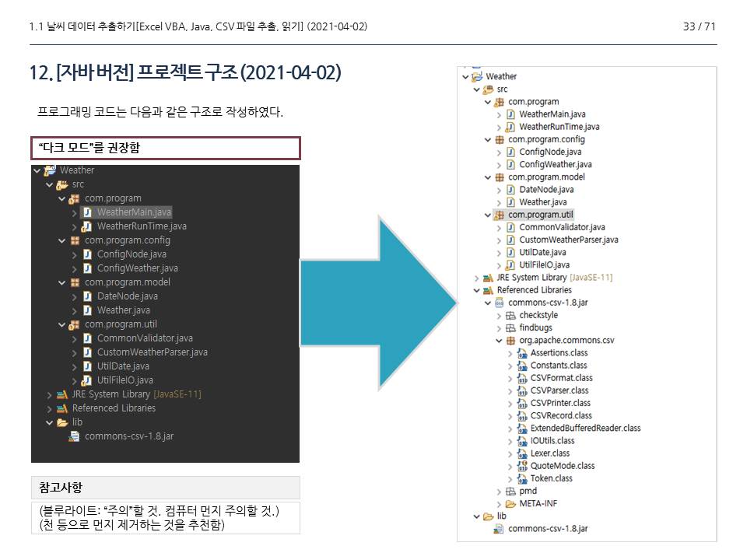Collapse com.program.model package in light tree
This screenshot has height=560, width=747.
point(488,177)
